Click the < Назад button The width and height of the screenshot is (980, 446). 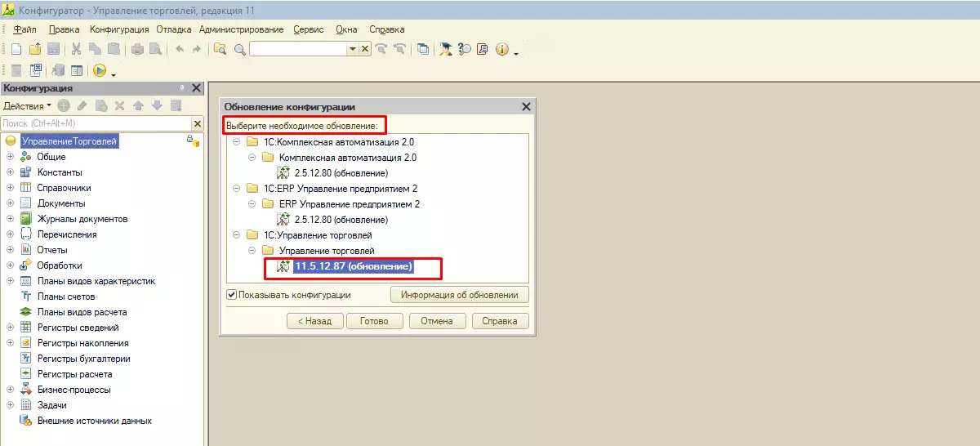(314, 321)
